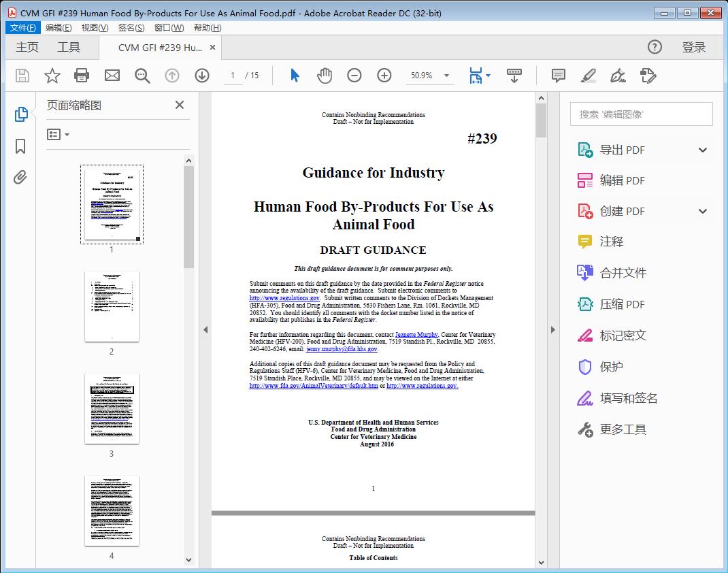Open the http://www.regulations.gov link in the first paragraph
728x573 pixels.
[x=284, y=298]
